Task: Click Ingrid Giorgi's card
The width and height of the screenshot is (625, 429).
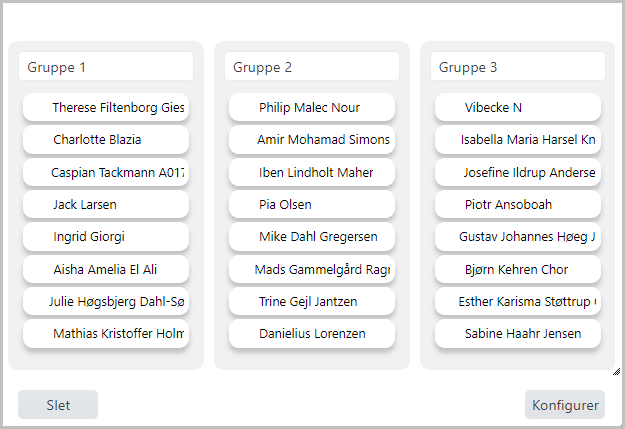Action: tap(106, 237)
